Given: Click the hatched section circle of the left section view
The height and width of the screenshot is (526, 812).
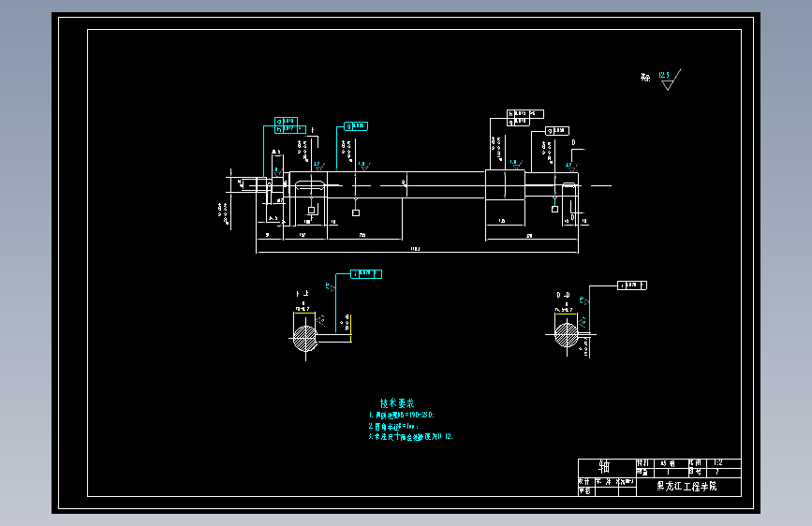Looking at the screenshot, I should pos(305,339).
